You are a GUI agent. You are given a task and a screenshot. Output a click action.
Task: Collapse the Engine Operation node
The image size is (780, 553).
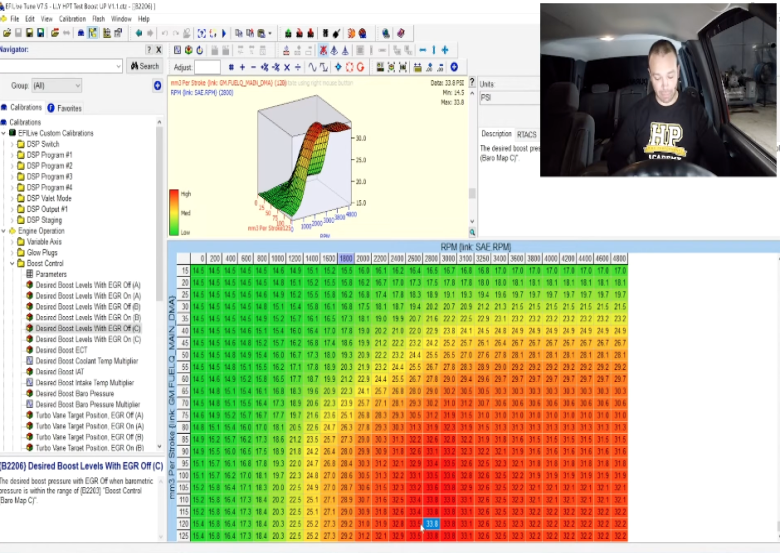pos(3,231)
